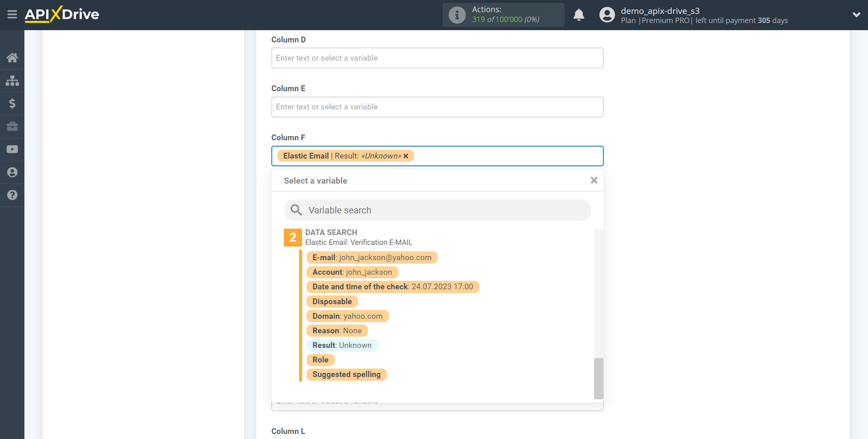The image size is (868, 439).
Task: Open the billing dollar icon
Action: 12,103
